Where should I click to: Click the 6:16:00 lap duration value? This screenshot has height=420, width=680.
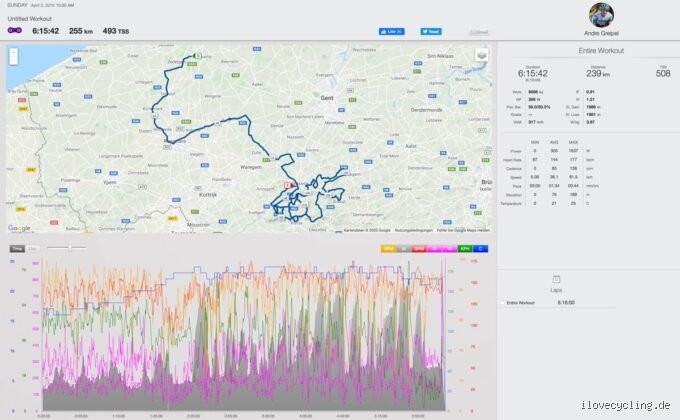(566, 302)
